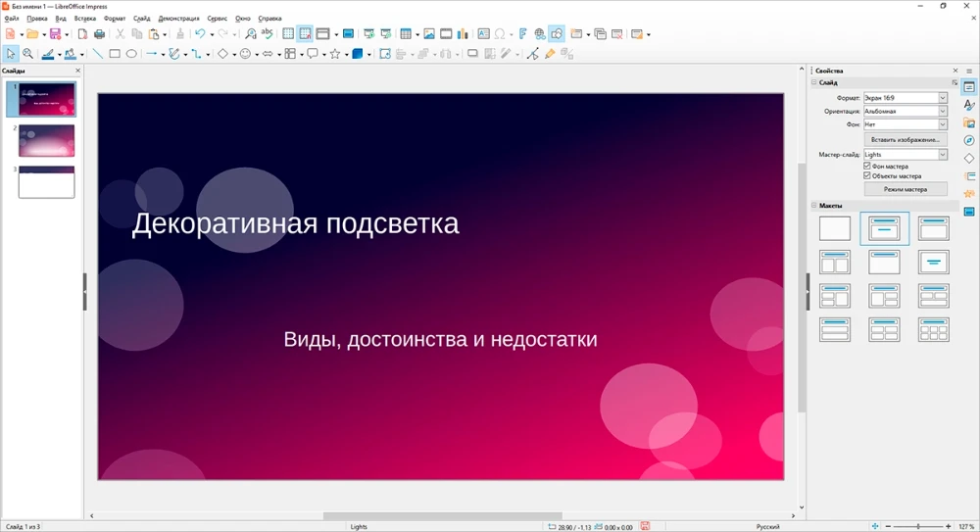Viewport: 980px width, 532px height.
Task: Open the line color dropdown arrow
Action: pyautogui.click(x=60, y=55)
